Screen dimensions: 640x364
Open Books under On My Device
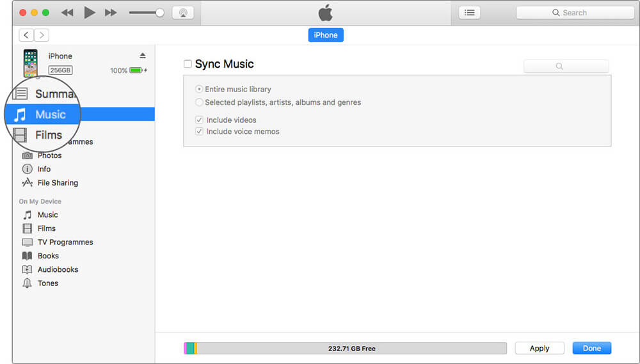tap(48, 256)
